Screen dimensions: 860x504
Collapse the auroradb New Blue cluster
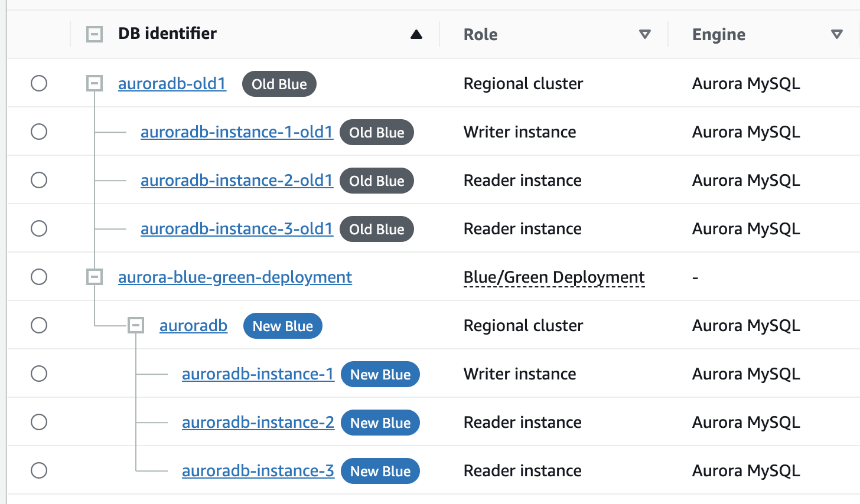click(x=136, y=325)
